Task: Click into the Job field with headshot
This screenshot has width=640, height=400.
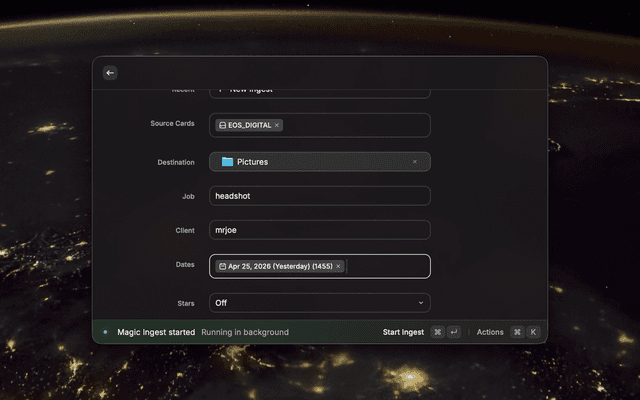Action: click(x=320, y=196)
